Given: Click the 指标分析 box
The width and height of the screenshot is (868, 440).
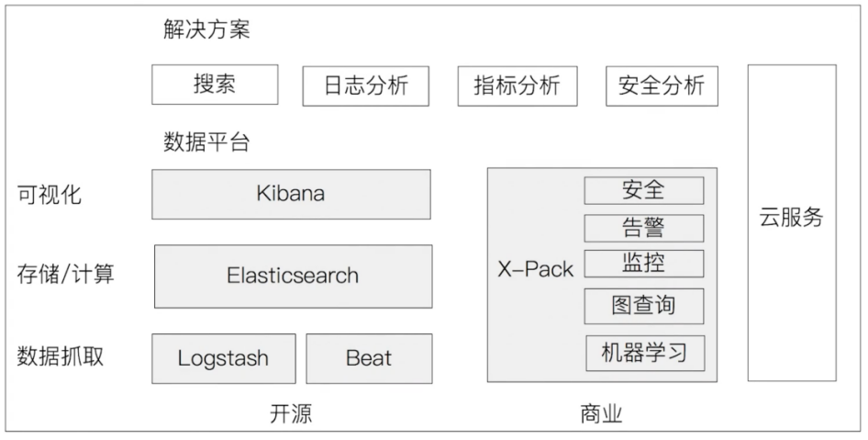Looking at the screenshot, I should click(517, 86).
